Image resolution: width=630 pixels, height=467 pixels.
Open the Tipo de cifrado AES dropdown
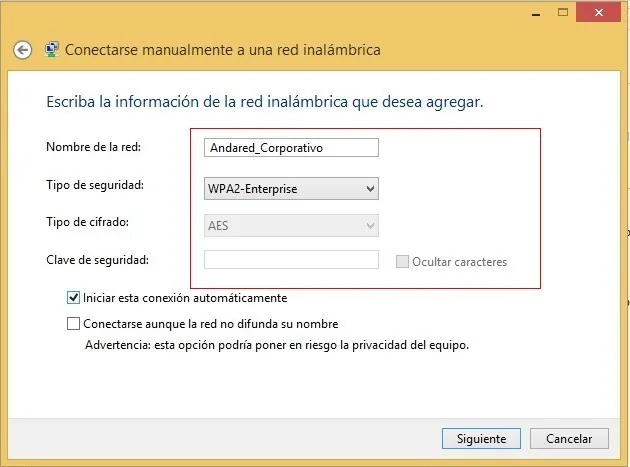291,225
